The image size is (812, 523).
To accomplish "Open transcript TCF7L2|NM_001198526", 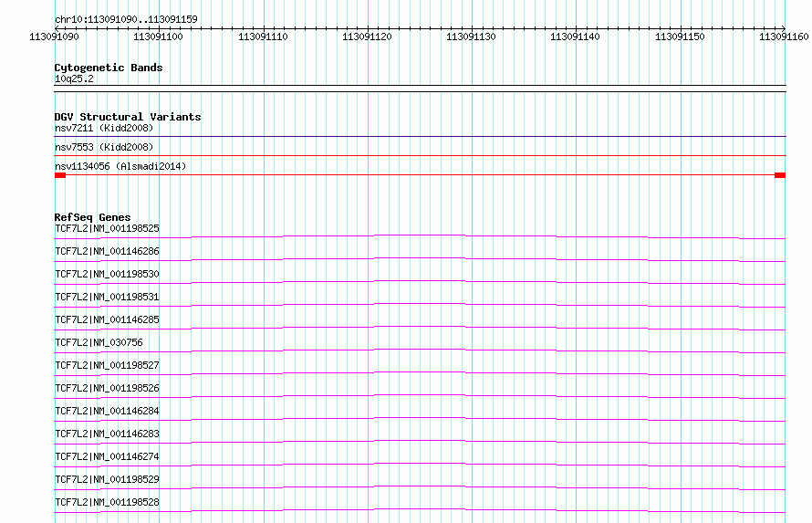I will [107, 388].
